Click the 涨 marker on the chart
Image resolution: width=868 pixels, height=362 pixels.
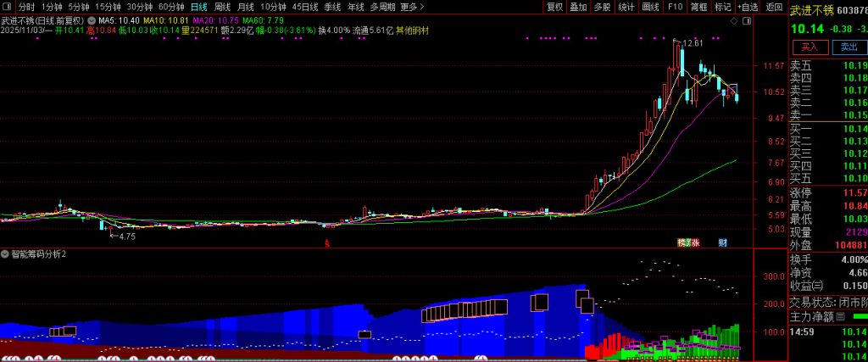696,242
